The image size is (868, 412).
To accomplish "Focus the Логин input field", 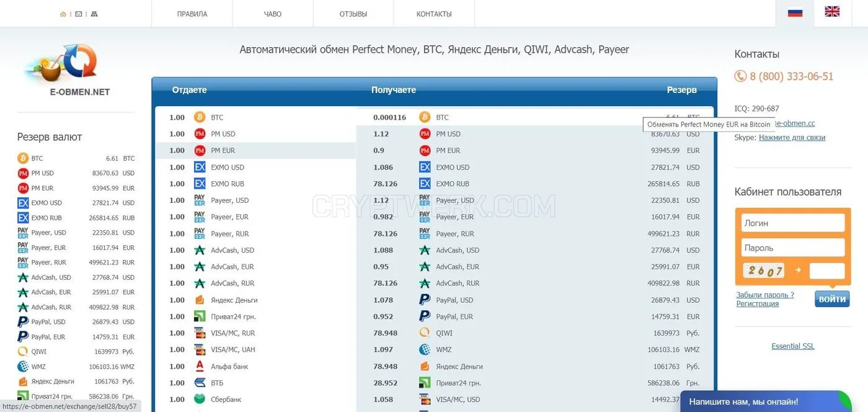I will 793,223.
